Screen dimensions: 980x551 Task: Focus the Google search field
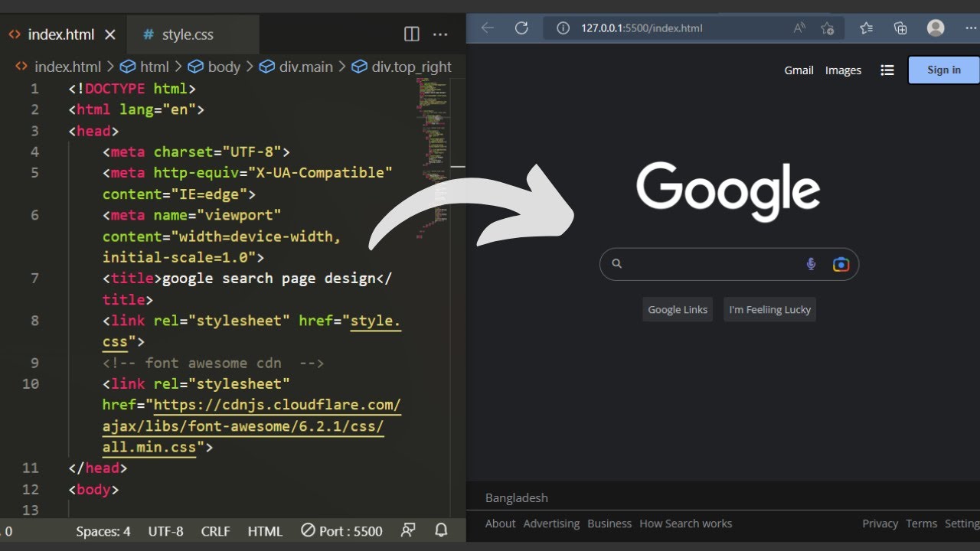[x=729, y=264]
